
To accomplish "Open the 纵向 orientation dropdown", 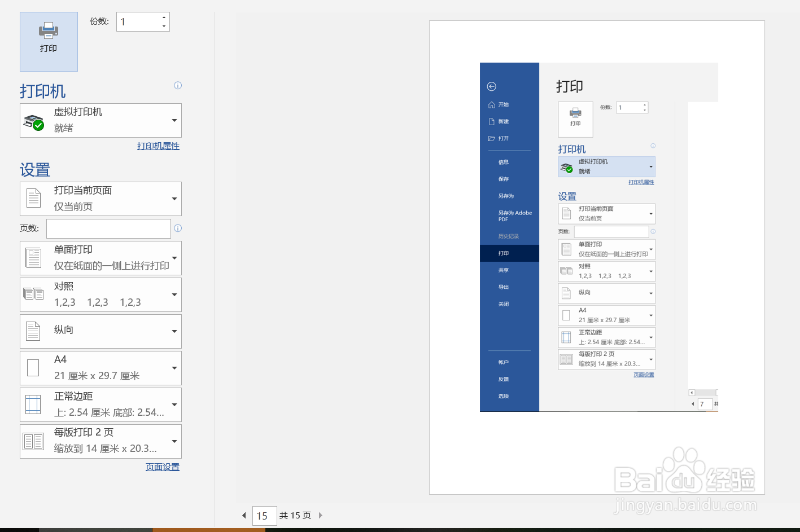I will point(100,331).
